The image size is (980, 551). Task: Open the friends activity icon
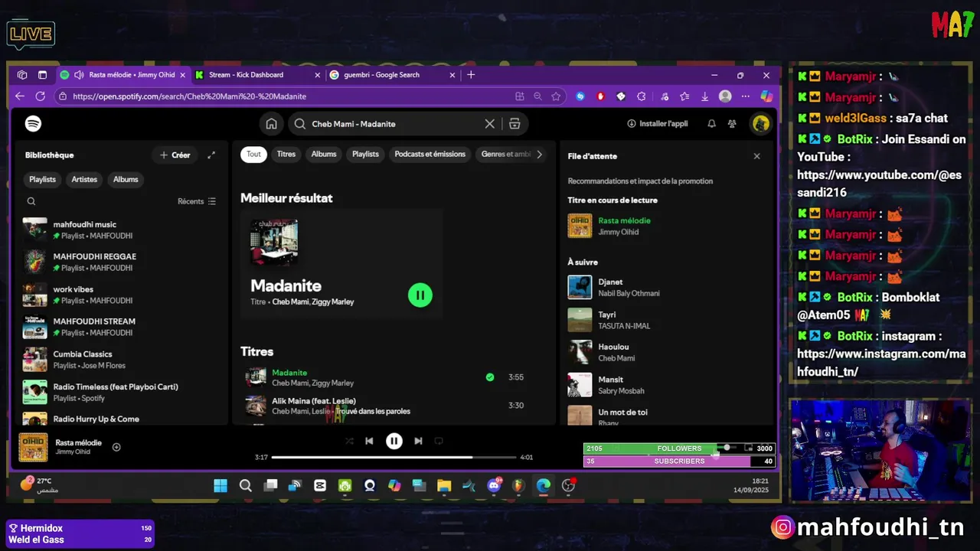pyautogui.click(x=732, y=124)
